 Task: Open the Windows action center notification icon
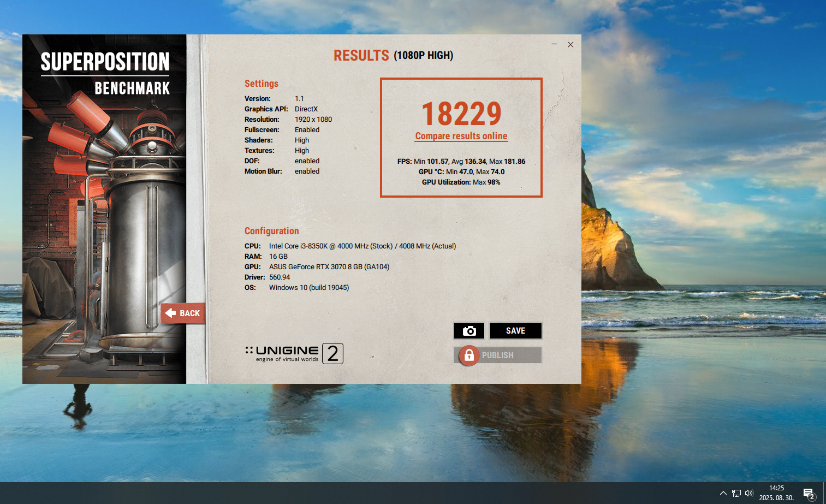[809, 494]
